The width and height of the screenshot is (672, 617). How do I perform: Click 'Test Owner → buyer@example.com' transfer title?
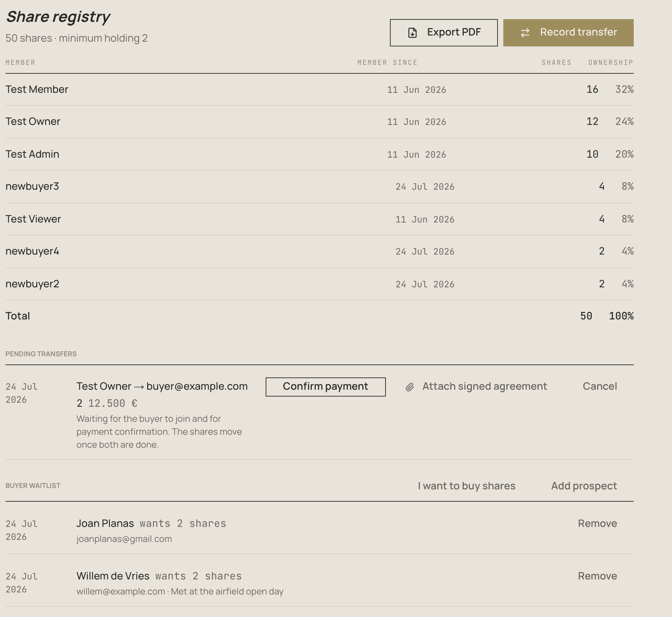coord(162,386)
